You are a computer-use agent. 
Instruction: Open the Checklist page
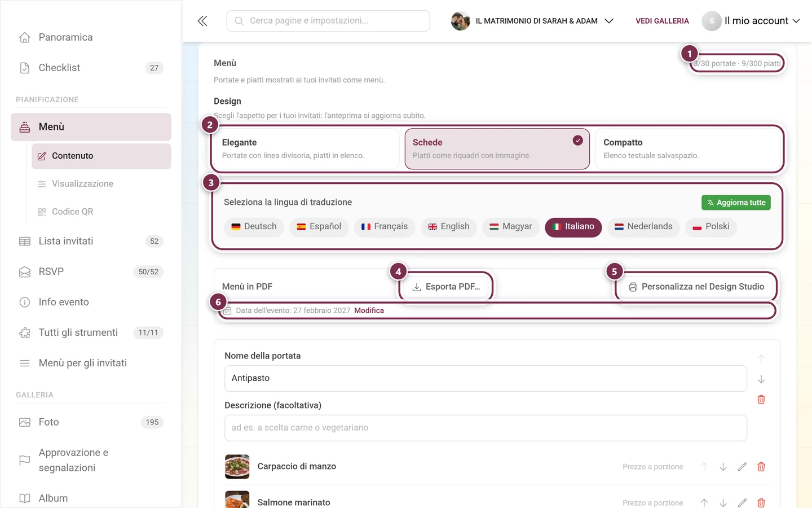coord(91,68)
